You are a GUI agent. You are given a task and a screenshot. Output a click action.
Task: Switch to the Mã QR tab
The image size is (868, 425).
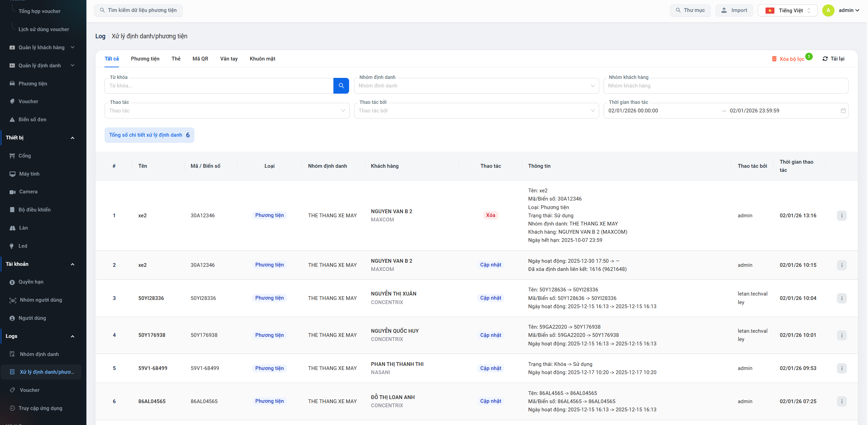[x=200, y=59]
